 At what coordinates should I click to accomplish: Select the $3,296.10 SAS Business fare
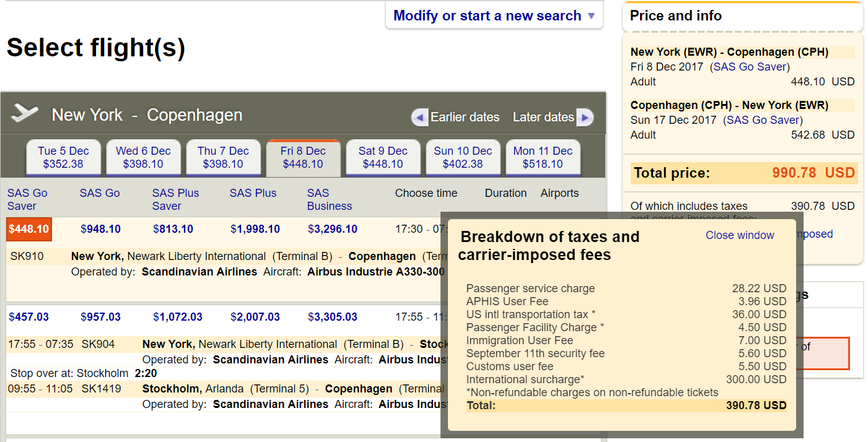[x=333, y=229]
